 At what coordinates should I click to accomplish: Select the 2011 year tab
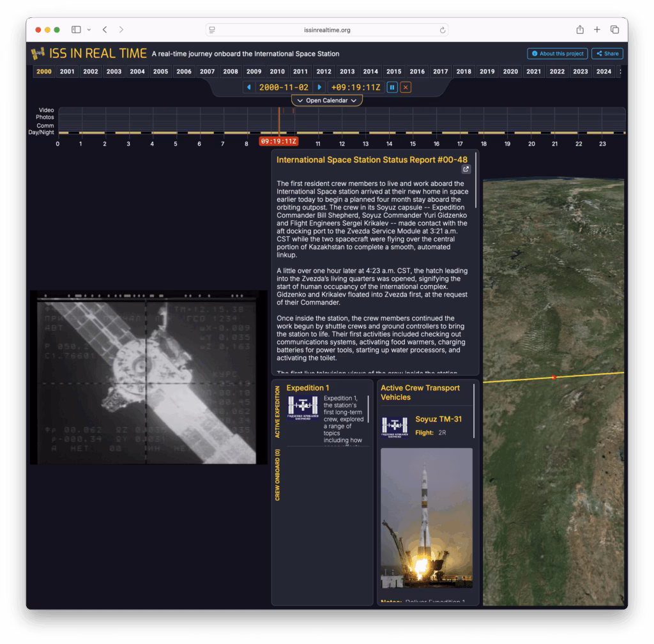300,72
